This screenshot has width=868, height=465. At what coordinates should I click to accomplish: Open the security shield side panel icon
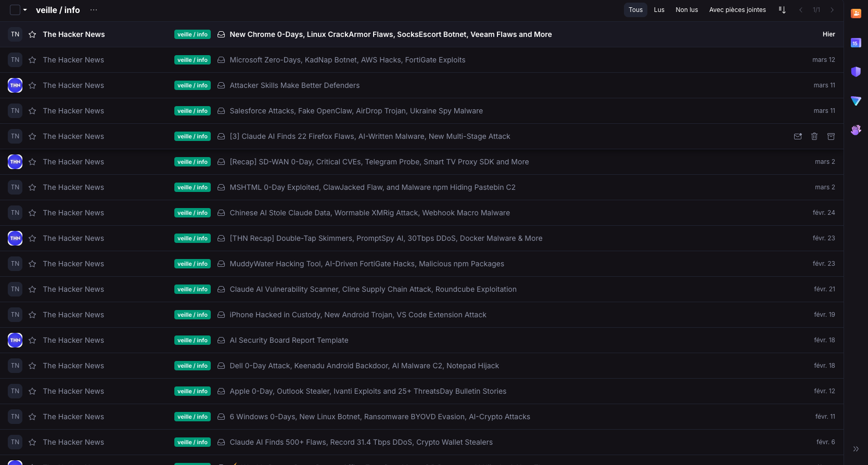[856, 72]
